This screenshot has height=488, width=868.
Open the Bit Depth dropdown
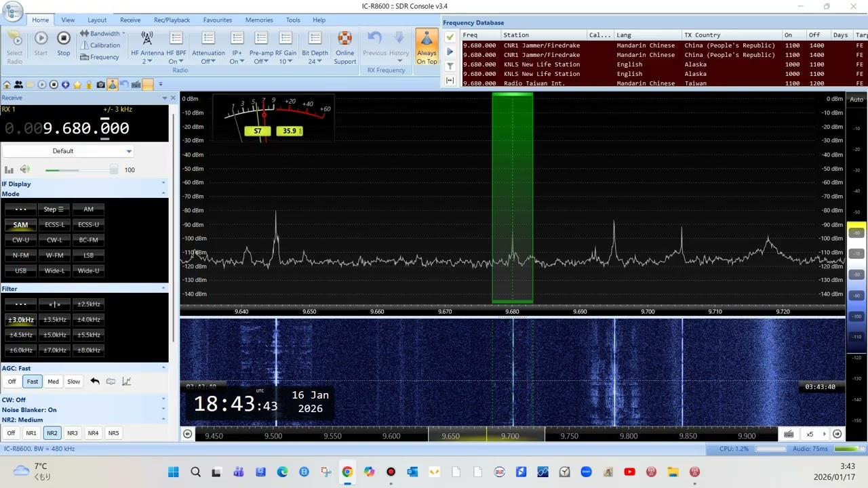tap(315, 47)
